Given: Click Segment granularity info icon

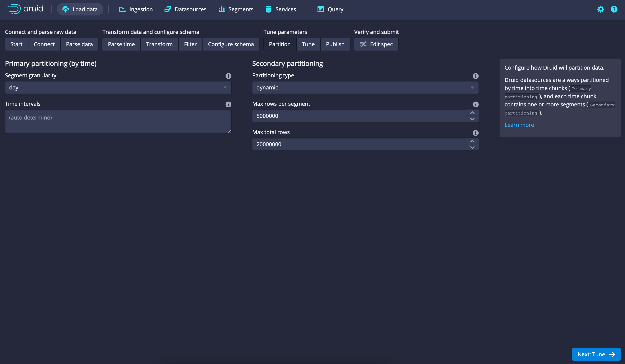Looking at the screenshot, I should pos(228,76).
